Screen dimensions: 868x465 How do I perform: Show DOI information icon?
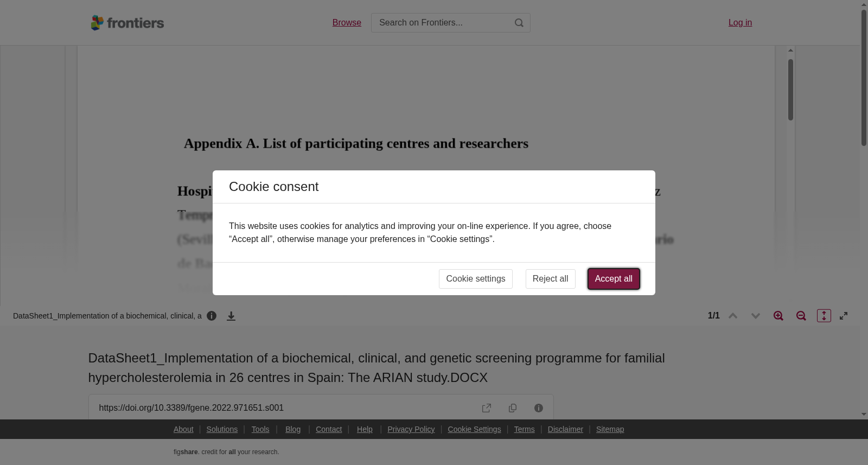[539, 408]
